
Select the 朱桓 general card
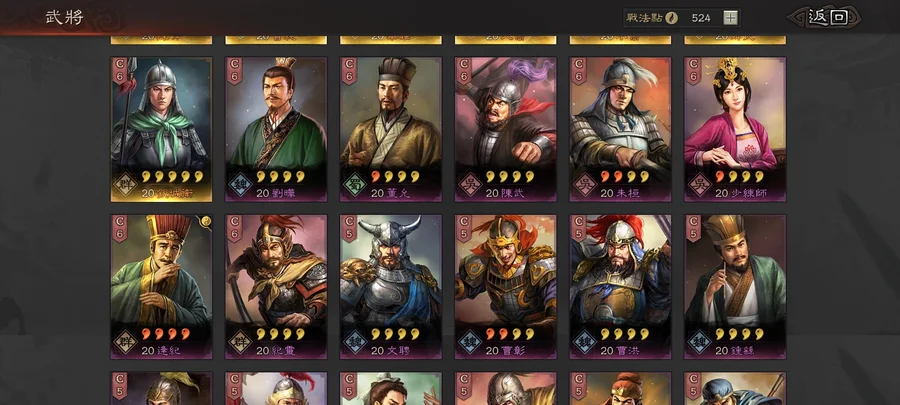tap(620, 129)
